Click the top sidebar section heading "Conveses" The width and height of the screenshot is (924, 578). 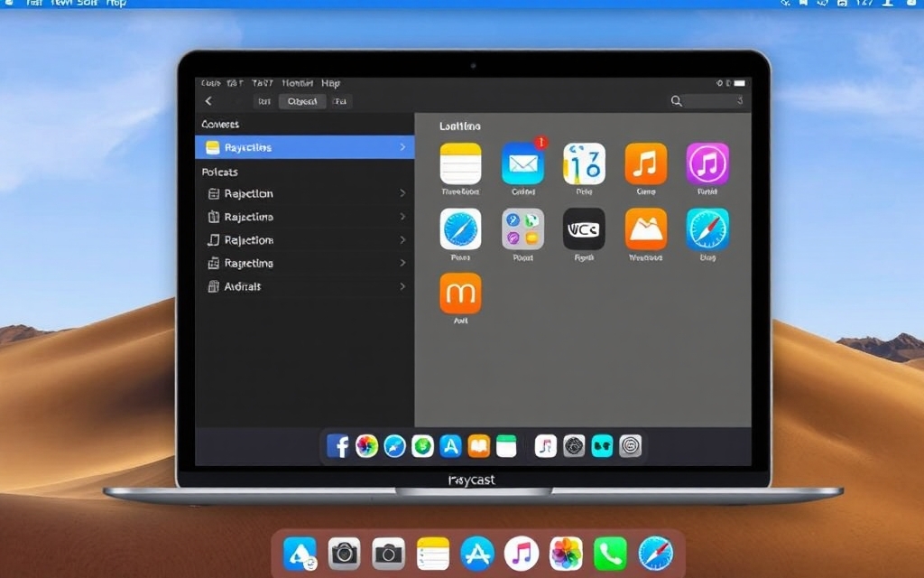pos(220,125)
